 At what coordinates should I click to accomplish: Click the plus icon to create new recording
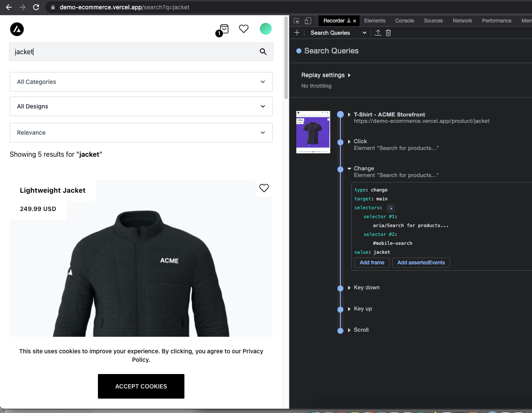pos(297,33)
